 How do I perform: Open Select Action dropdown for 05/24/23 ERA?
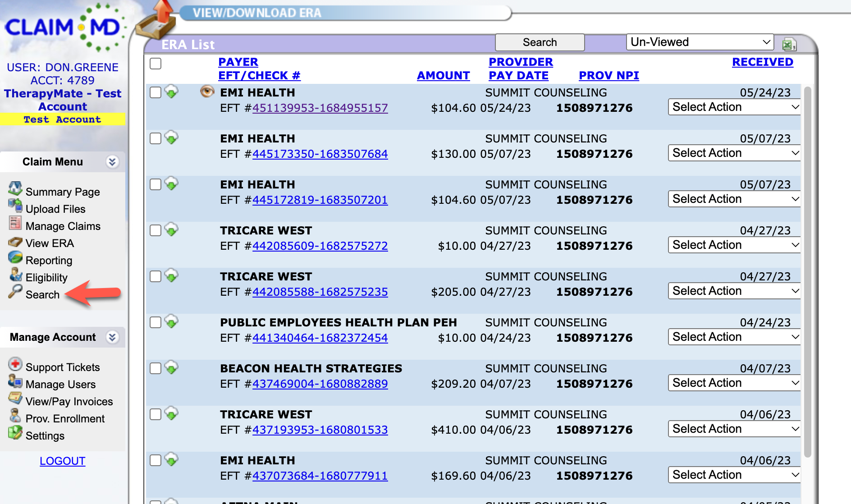coord(734,107)
